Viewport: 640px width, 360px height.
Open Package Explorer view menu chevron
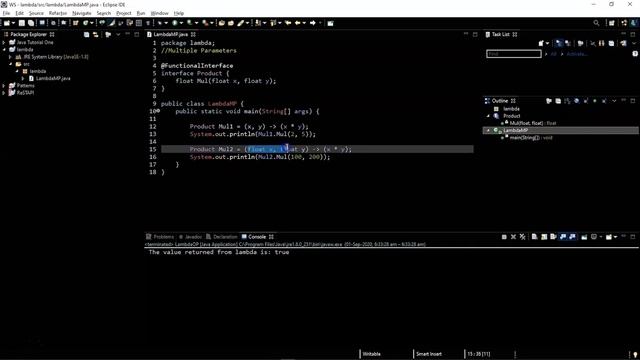pyautogui.click(x=118, y=35)
